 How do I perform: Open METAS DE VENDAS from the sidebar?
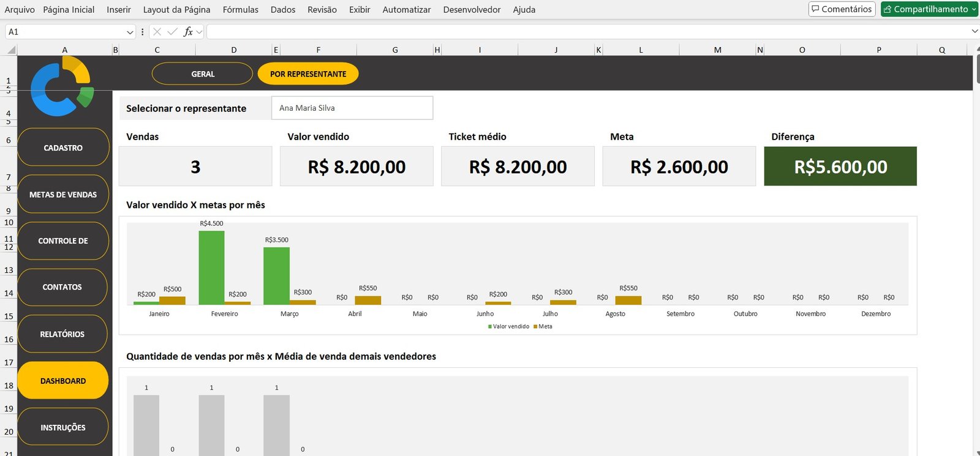[x=63, y=195]
